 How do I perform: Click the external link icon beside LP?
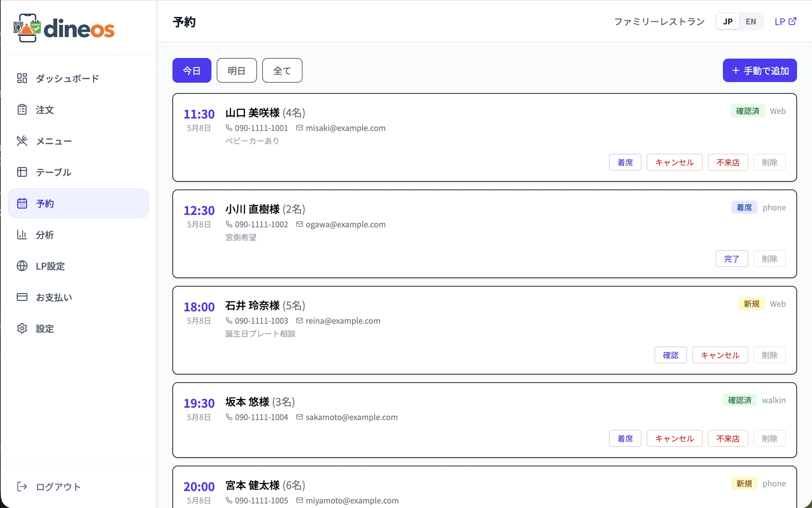coord(792,21)
